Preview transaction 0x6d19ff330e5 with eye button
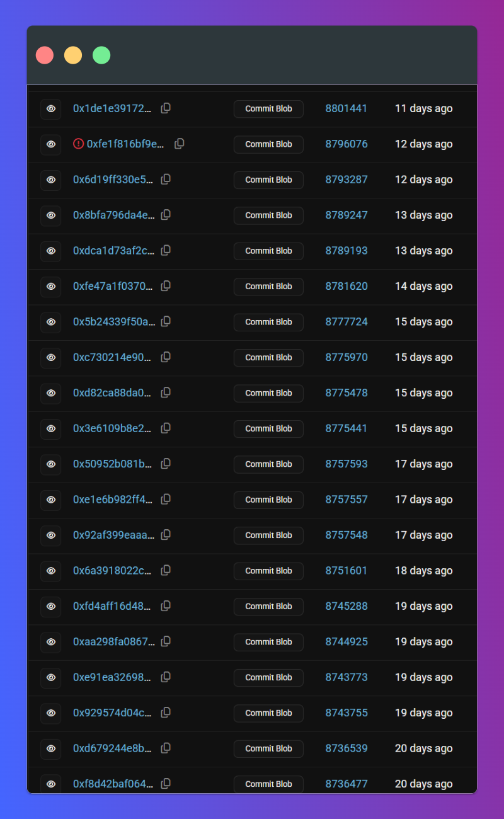The width and height of the screenshot is (504, 819). [x=51, y=180]
